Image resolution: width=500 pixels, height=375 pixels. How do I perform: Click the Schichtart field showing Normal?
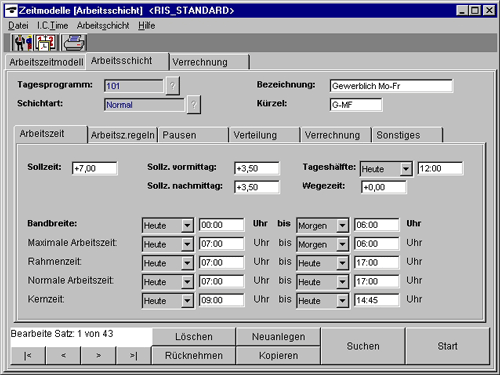pos(144,105)
